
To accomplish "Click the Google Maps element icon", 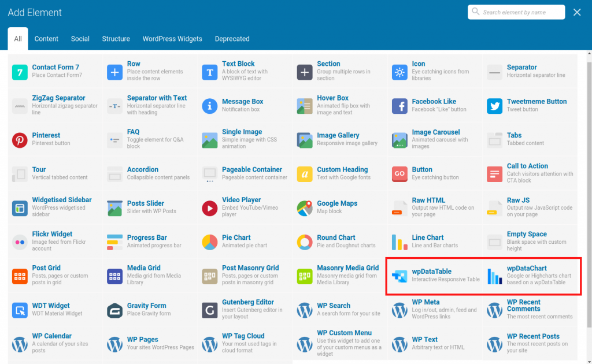I will [305, 208].
